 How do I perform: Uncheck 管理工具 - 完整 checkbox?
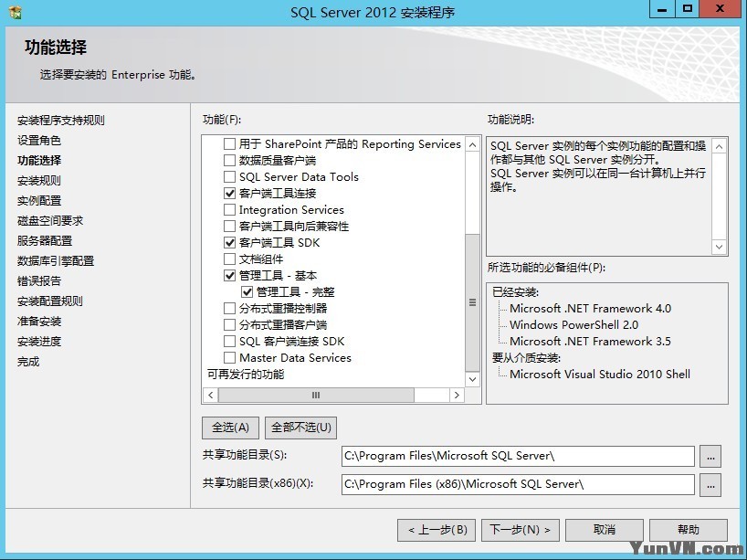[x=247, y=291]
